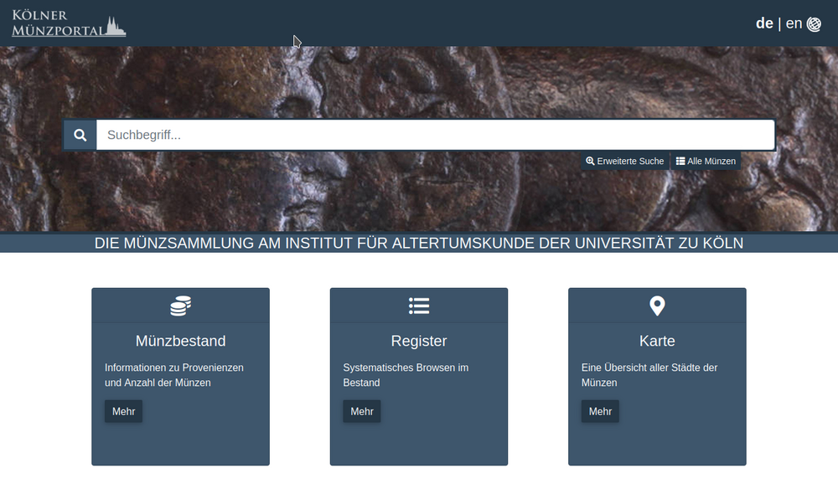Select the Münzbestand card title
Image resolution: width=838 pixels, height=504 pixels.
click(180, 342)
